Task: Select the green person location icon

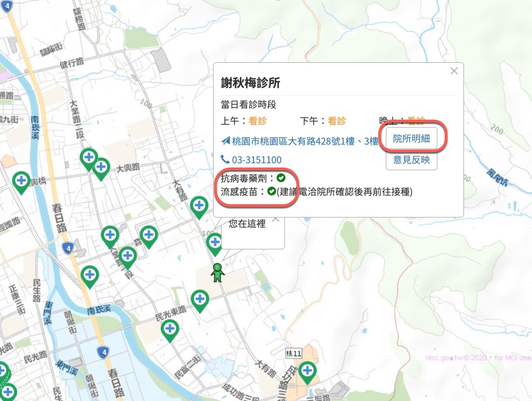Action: tap(217, 273)
